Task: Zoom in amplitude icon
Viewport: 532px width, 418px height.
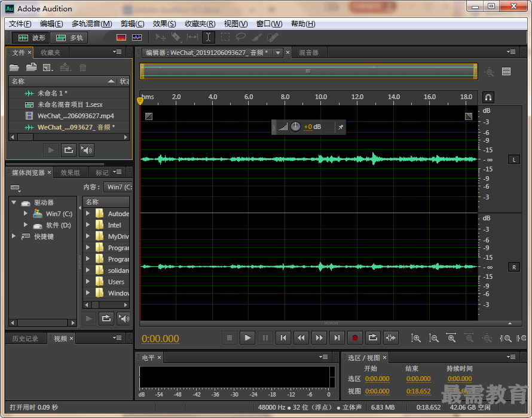Action: (x=415, y=337)
